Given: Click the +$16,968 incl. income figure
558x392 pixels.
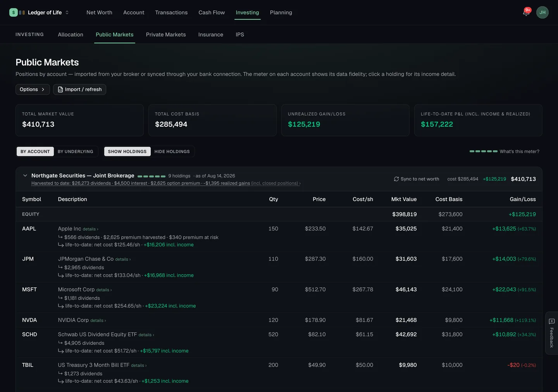Looking at the screenshot, I should click(169, 275).
